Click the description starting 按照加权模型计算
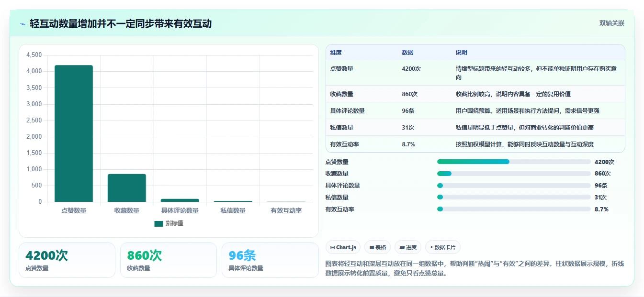 (525, 144)
